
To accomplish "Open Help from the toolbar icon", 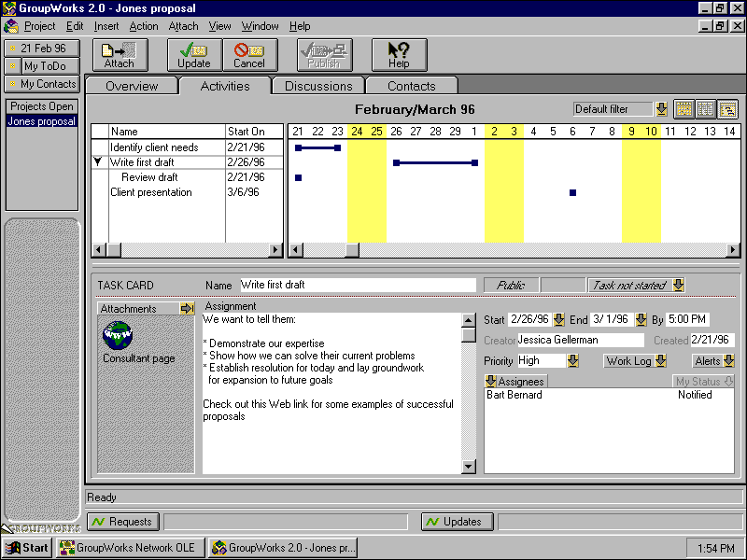I will coord(399,55).
